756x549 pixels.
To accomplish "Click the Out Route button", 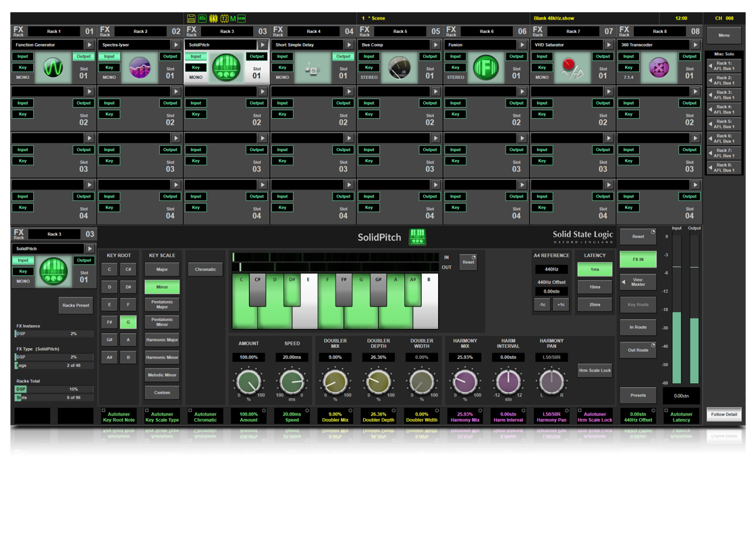I will tap(638, 350).
